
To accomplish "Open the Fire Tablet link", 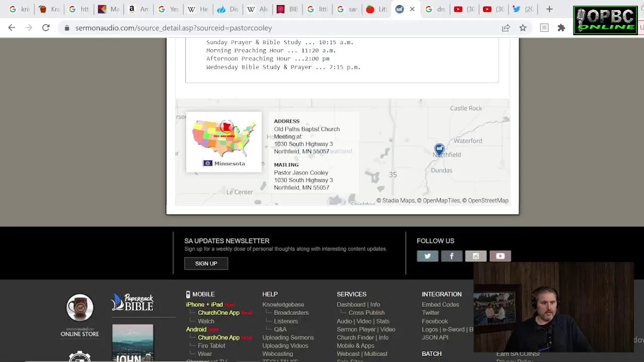I will pos(211,346).
